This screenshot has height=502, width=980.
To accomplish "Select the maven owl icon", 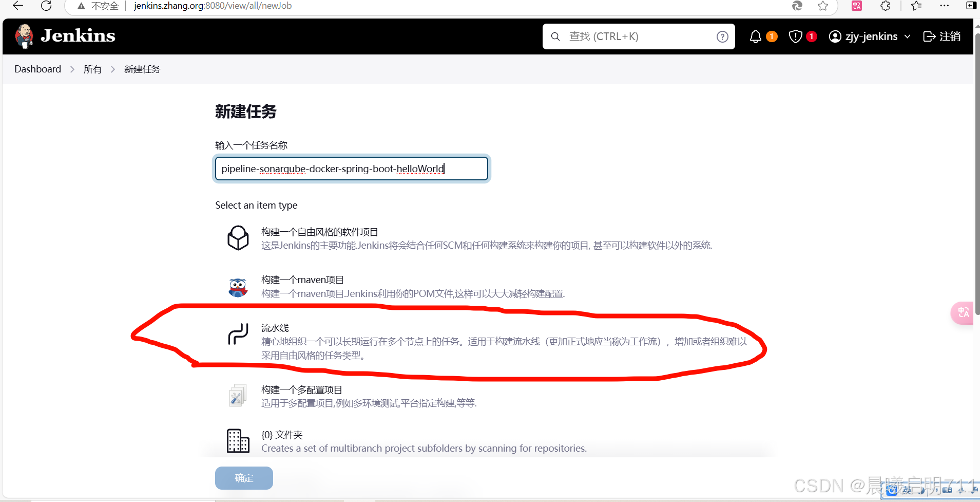I will [x=238, y=287].
